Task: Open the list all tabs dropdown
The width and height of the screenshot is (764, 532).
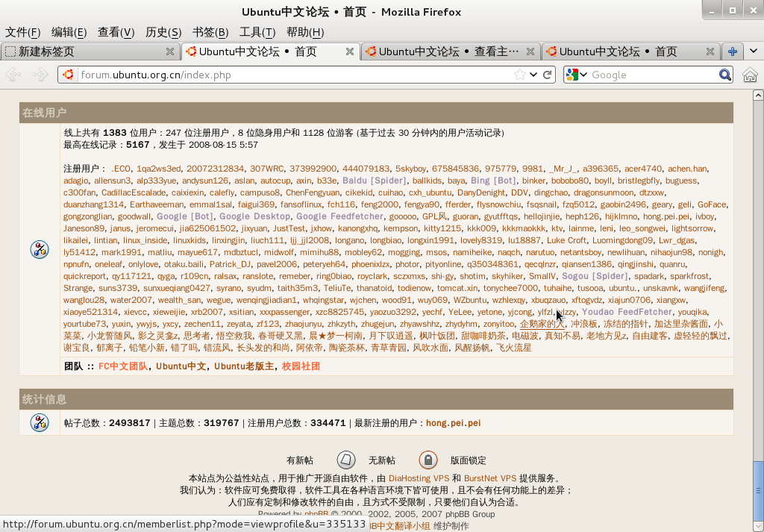Action: (754, 51)
